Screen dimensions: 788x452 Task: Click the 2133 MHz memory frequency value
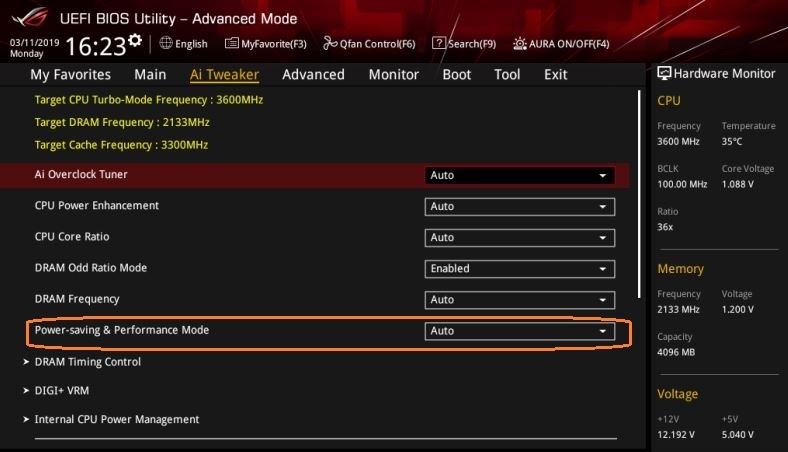click(x=678, y=309)
